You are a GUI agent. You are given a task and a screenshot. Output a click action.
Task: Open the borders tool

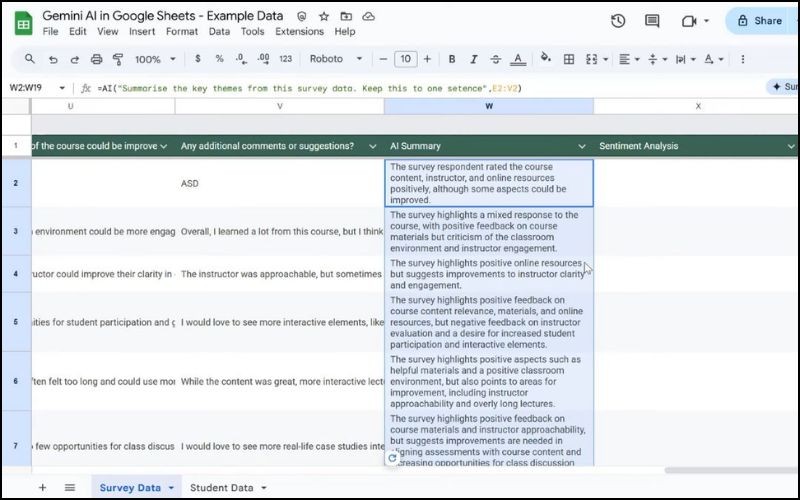click(569, 59)
